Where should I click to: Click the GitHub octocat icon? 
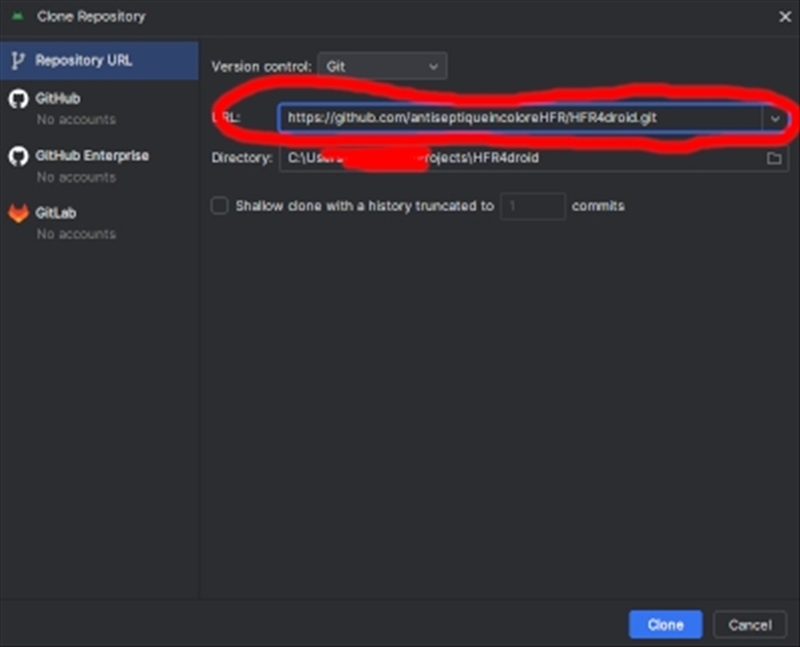(x=18, y=99)
